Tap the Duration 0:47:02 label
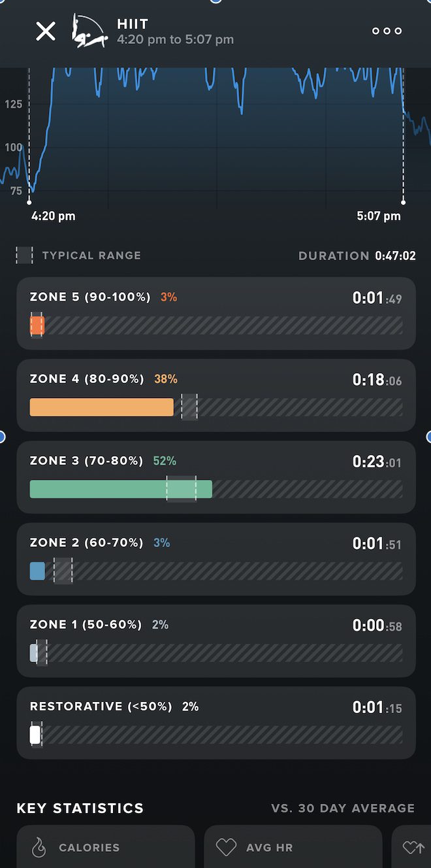Image resolution: width=431 pixels, height=868 pixels. coord(357,256)
